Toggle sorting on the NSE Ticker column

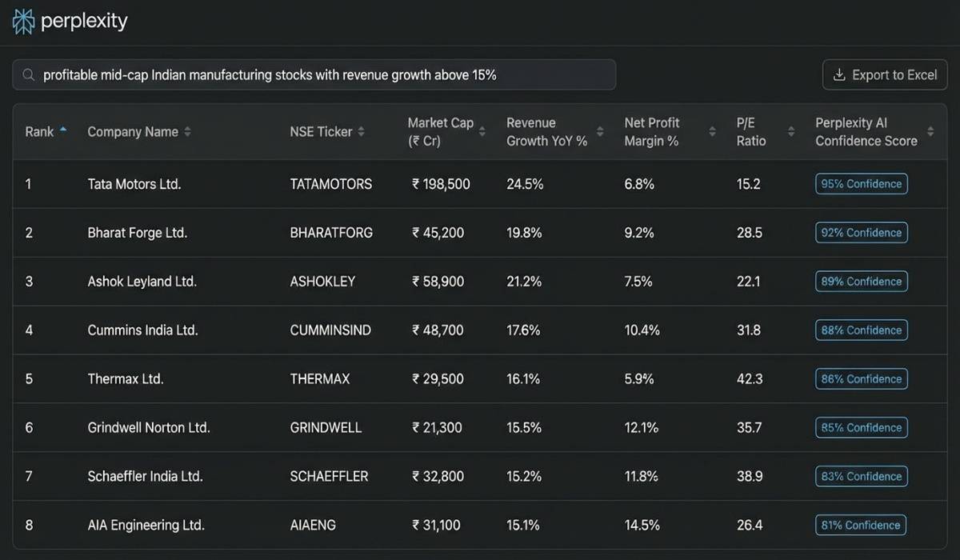pyautogui.click(x=361, y=131)
